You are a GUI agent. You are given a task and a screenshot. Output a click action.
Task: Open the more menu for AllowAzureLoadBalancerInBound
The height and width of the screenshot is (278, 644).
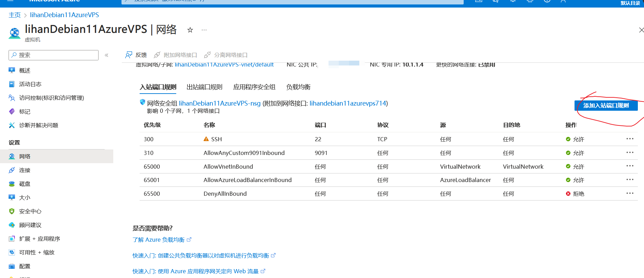(630, 180)
